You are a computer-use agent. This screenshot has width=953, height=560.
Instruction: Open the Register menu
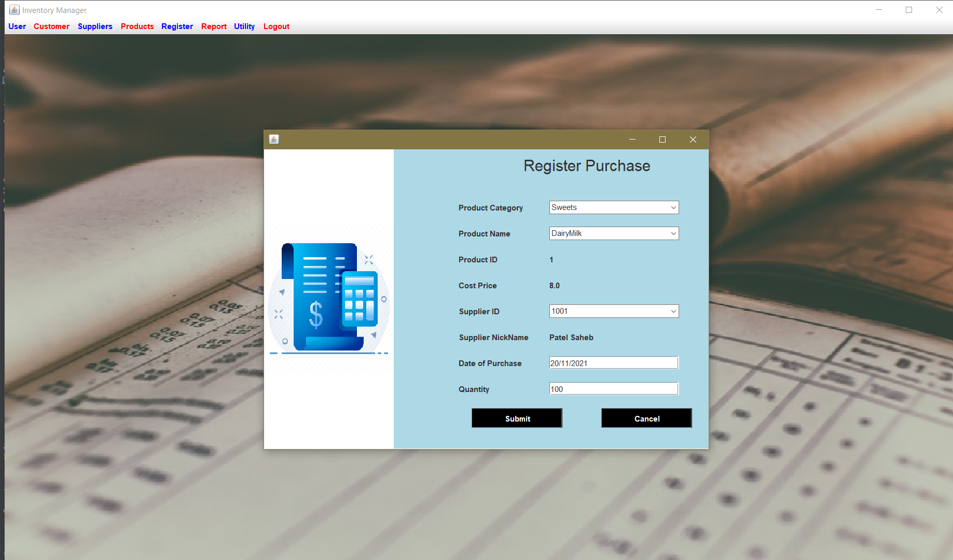pos(177,26)
